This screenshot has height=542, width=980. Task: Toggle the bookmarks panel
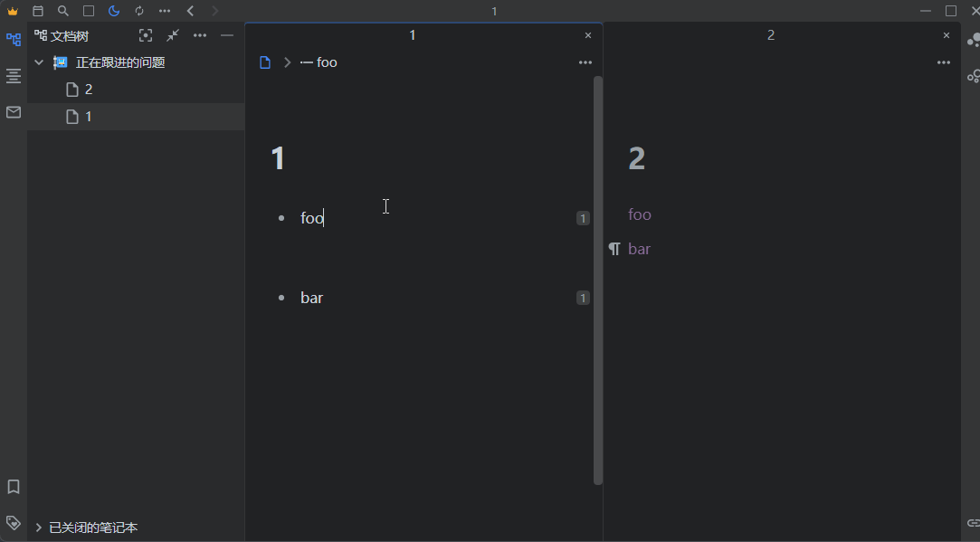[13, 487]
